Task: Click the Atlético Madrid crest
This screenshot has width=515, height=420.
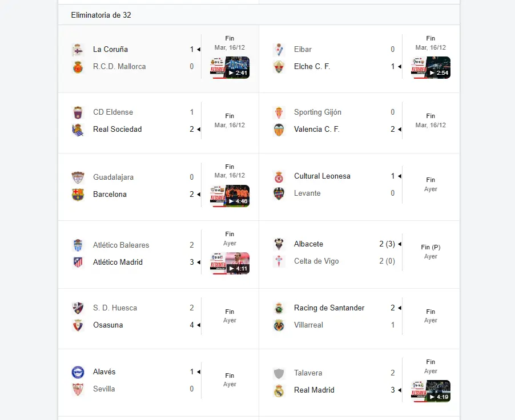Action: [x=78, y=262]
